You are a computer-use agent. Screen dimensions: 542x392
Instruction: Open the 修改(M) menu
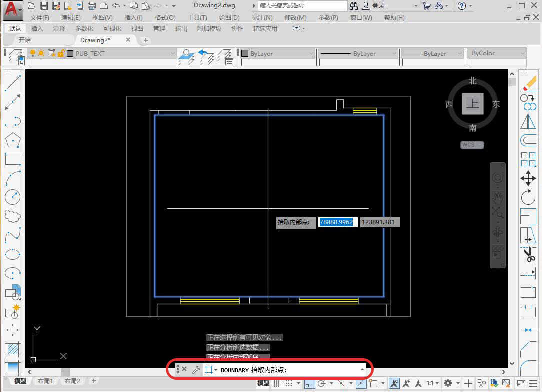(x=295, y=17)
